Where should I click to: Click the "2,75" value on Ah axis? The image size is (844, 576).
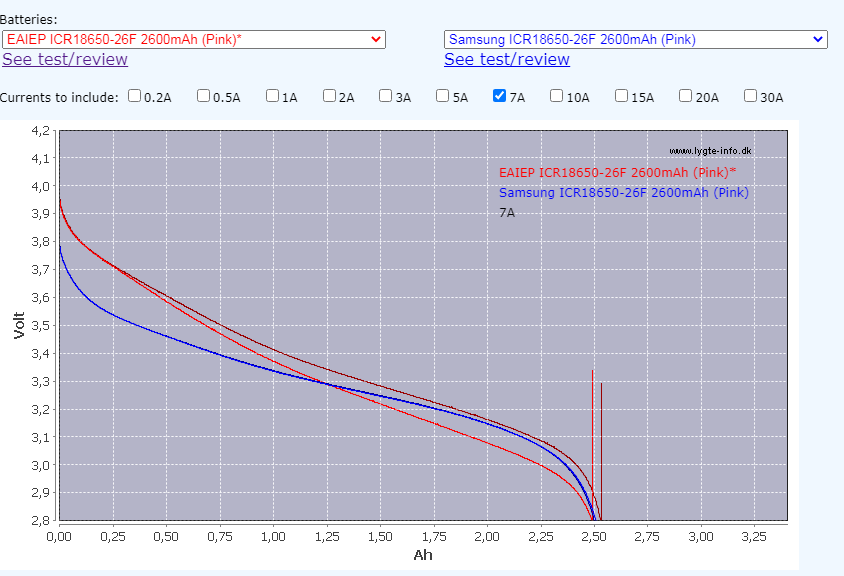[647, 537]
